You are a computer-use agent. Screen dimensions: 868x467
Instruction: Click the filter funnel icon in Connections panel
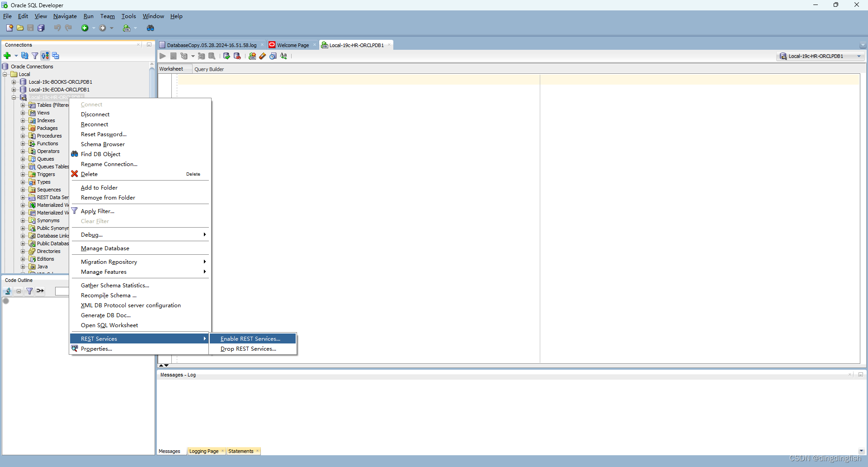[x=35, y=56]
